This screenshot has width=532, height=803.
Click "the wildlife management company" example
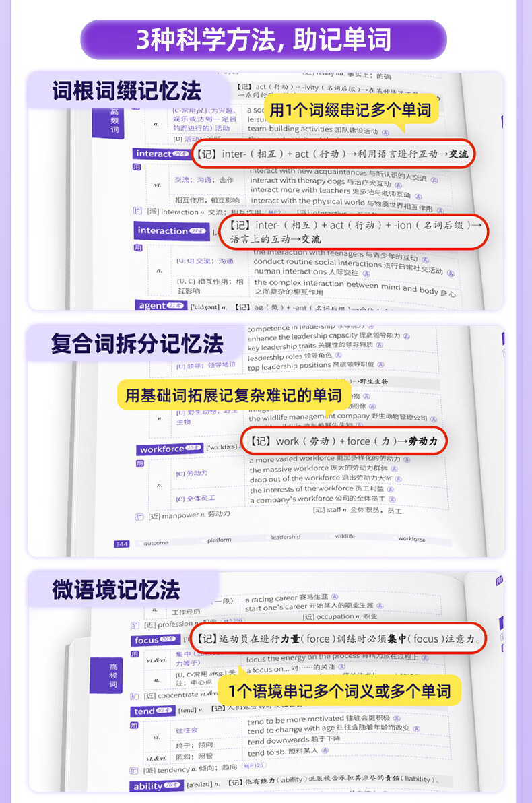(342, 418)
